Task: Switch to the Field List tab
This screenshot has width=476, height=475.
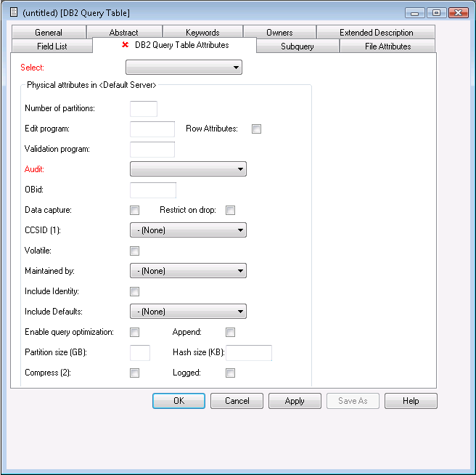Action: click(x=52, y=46)
